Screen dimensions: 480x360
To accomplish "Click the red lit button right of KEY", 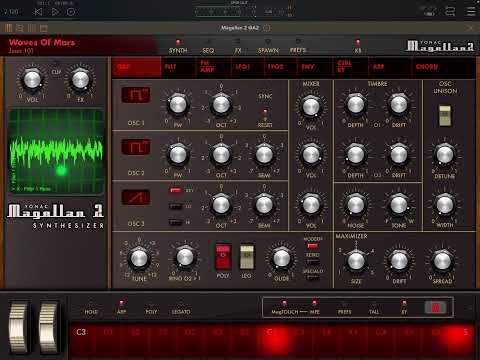I will click(x=436, y=307).
